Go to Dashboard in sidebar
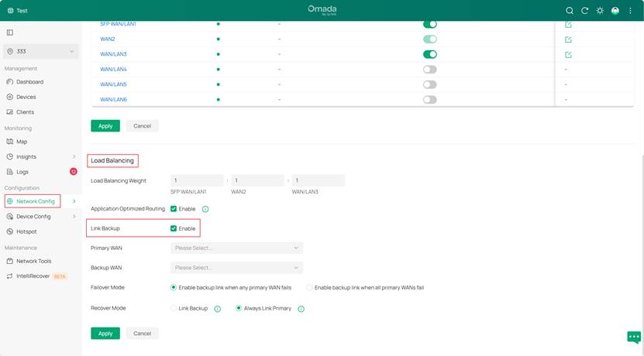The image size is (644, 356). [29, 82]
